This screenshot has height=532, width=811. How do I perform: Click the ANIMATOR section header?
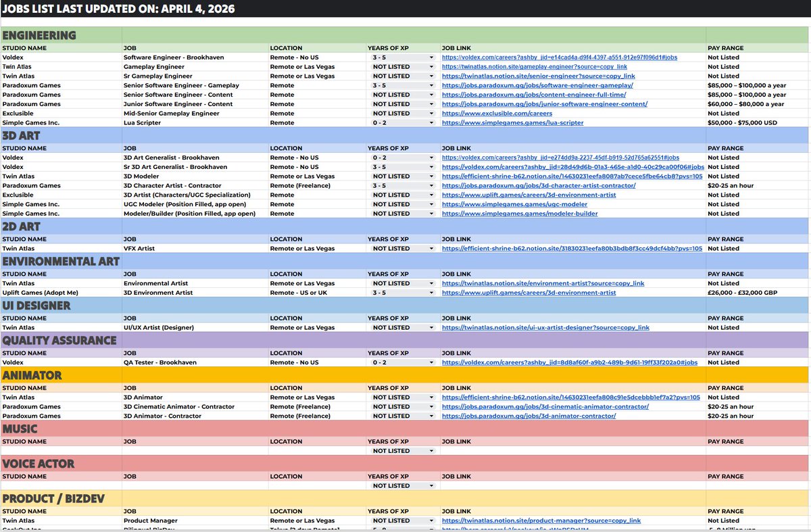(32, 375)
